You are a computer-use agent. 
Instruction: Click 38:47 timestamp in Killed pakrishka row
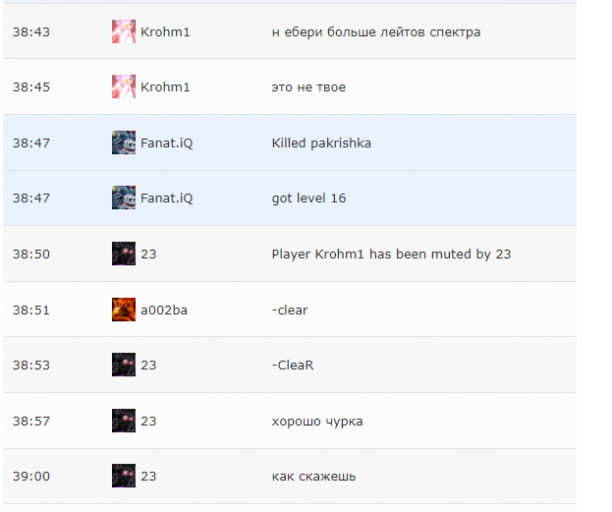click(31, 143)
